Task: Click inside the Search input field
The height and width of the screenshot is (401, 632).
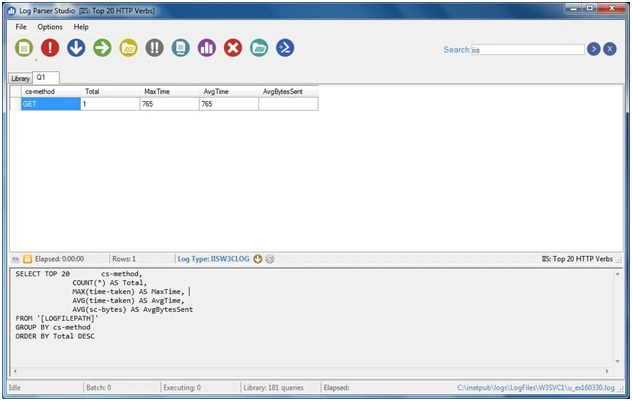Action: click(528, 50)
